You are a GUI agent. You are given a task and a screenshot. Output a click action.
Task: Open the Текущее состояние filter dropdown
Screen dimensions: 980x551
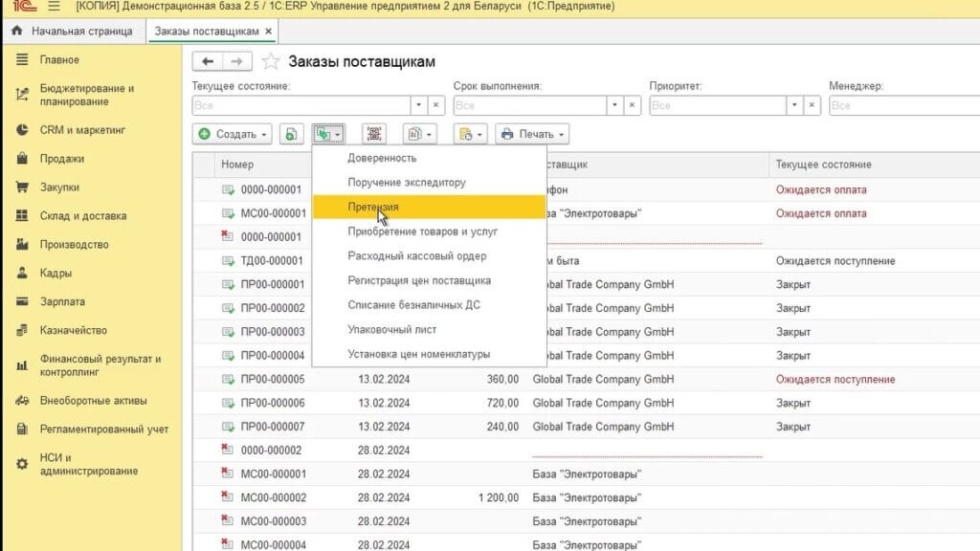[x=417, y=105]
